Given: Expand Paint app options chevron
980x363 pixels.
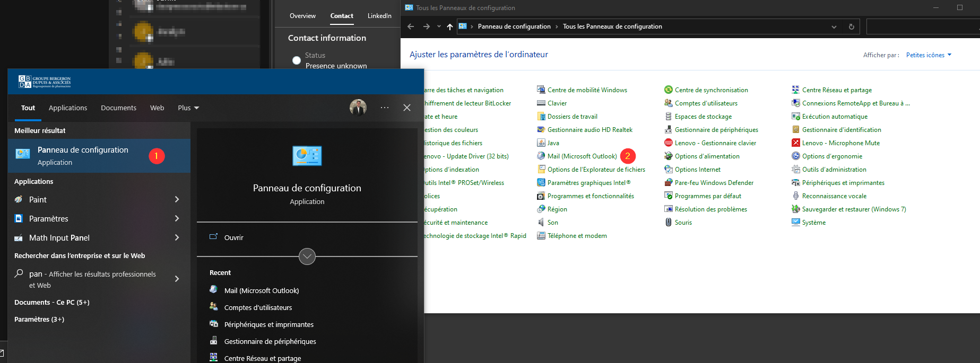Looking at the screenshot, I should coord(177,199).
